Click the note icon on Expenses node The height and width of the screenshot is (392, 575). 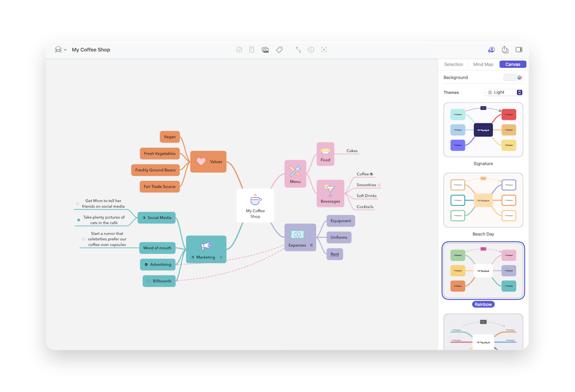click(x=311, y=246)
